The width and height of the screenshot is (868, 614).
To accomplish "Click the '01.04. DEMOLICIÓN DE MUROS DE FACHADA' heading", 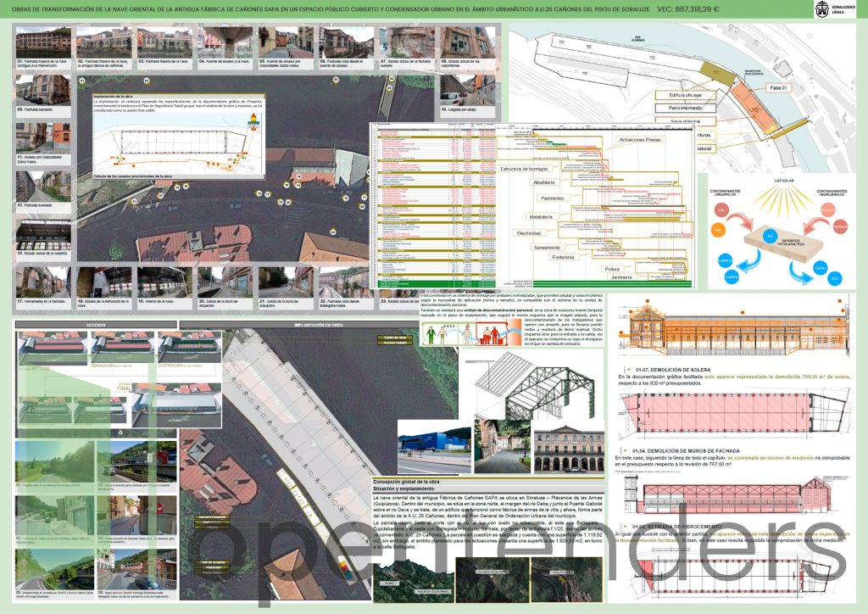I will (x=686, y=450).
